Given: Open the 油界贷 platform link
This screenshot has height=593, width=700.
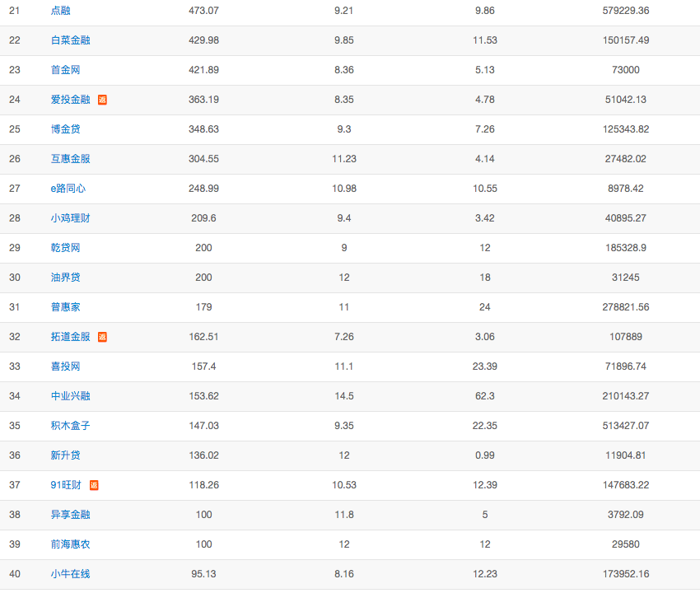Looking at the screenshot, I should (66, 278).
